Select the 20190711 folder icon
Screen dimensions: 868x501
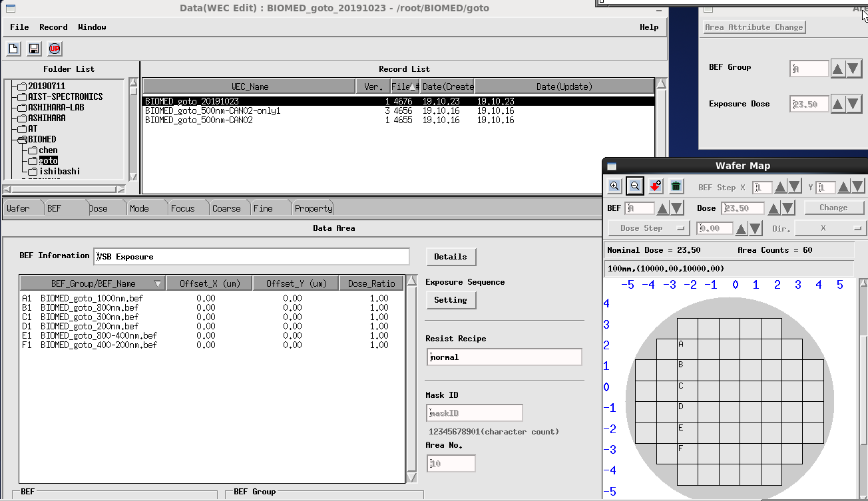22,86
